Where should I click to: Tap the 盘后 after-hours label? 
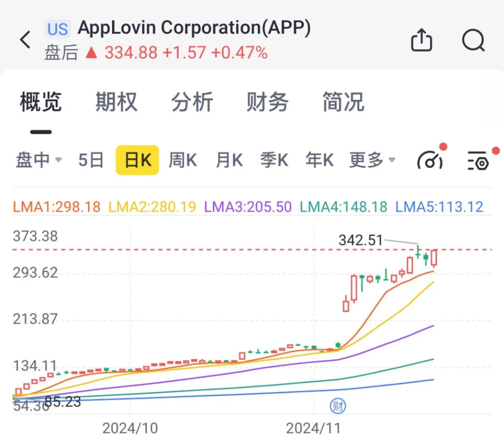(61, 53)
